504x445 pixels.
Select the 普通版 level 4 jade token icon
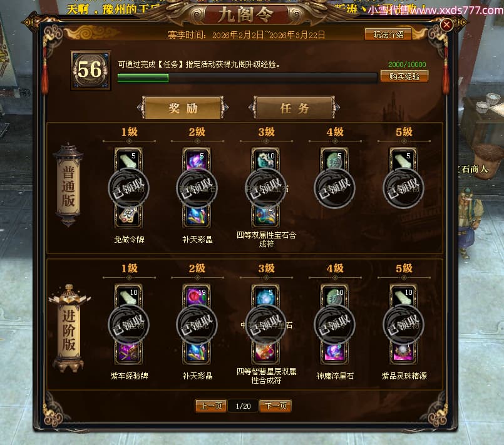click(334, 160)
